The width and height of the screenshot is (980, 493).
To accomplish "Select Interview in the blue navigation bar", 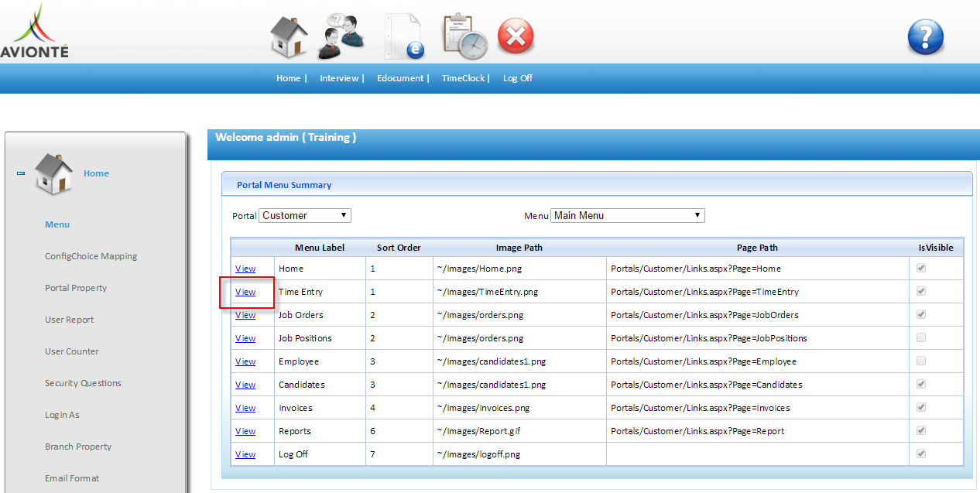I will tap(339, 78).
